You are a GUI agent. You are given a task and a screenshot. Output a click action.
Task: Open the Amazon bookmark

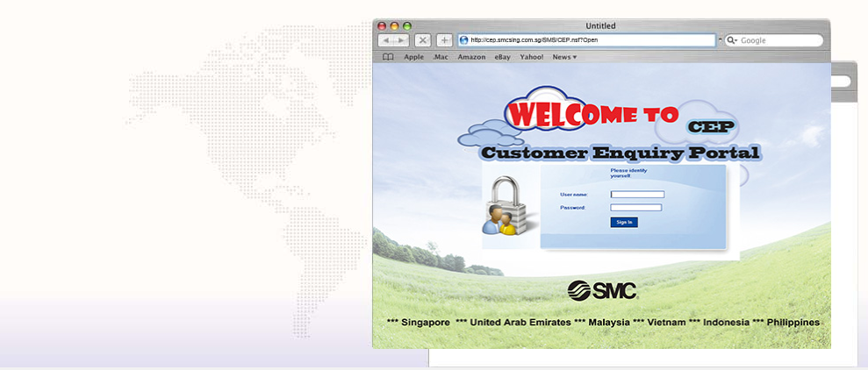pyautogui.click(x=471, y=57)
